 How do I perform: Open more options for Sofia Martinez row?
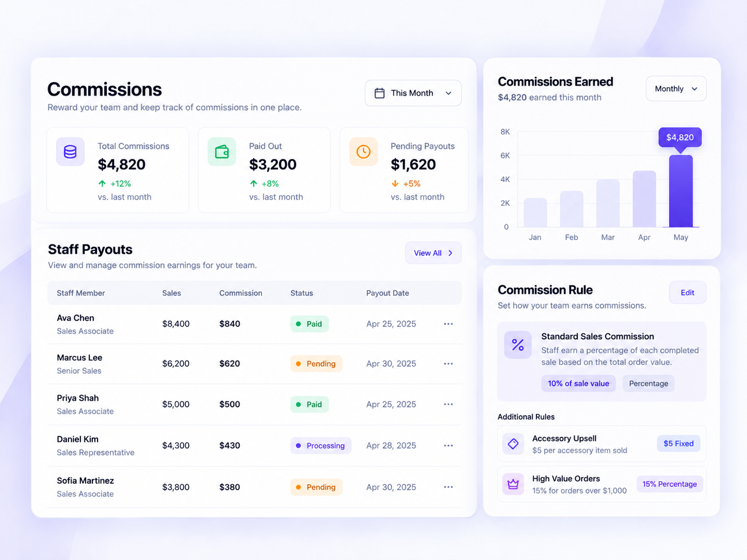(x=448, y=487)
